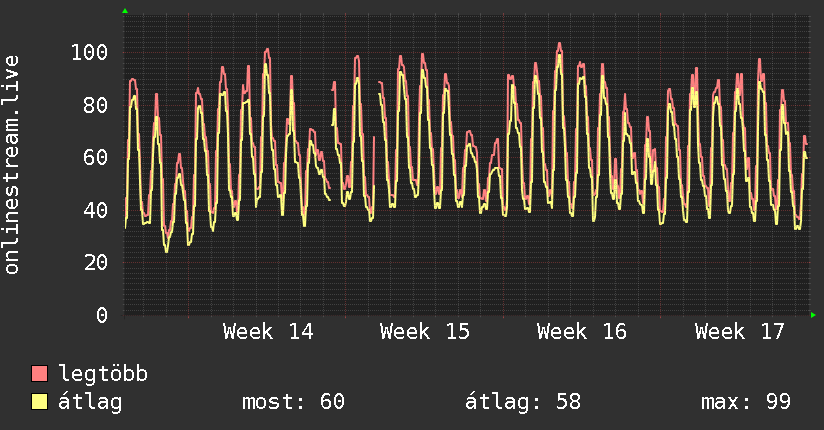The width and height of the screenshot is (824, 430).
Task: Click the Week 14 axis label
Action: click(268, 332)
